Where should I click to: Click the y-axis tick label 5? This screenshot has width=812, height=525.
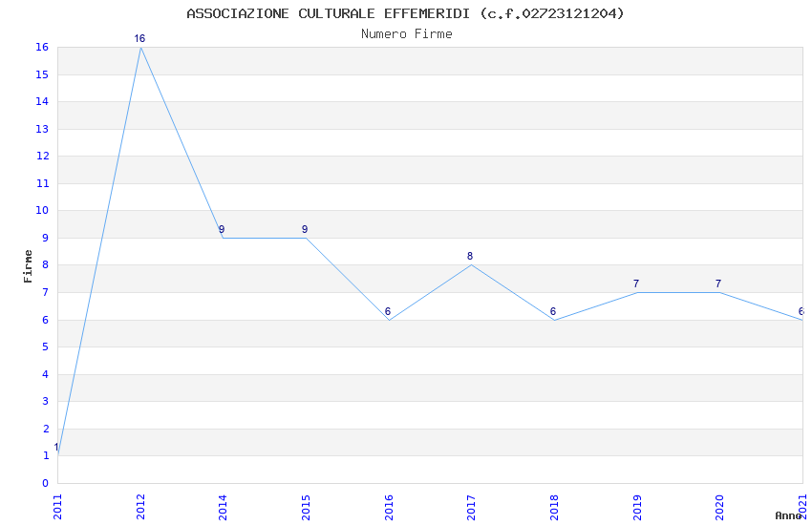point(46,346)
